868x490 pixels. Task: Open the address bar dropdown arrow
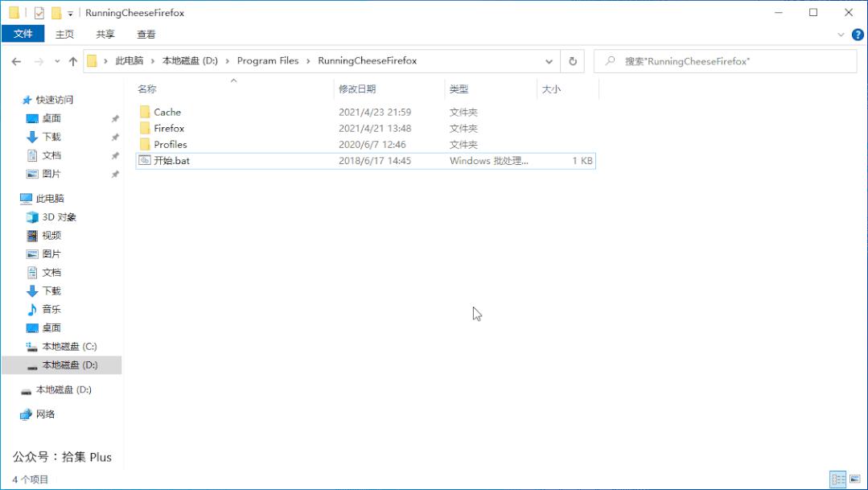click(549, 60)
